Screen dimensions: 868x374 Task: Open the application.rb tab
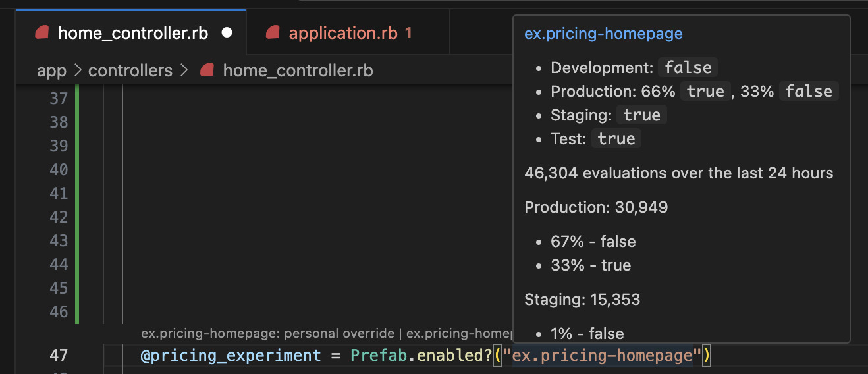click(x=348, y=33)
